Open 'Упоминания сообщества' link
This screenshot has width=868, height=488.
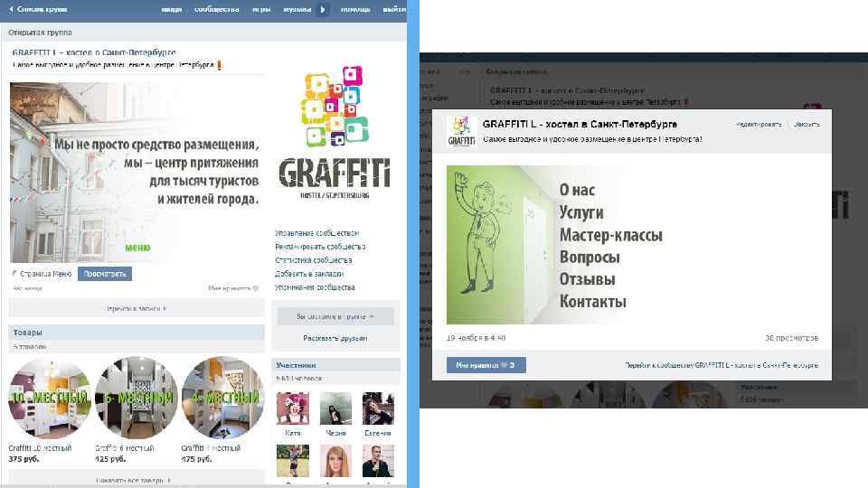(315, 287)
